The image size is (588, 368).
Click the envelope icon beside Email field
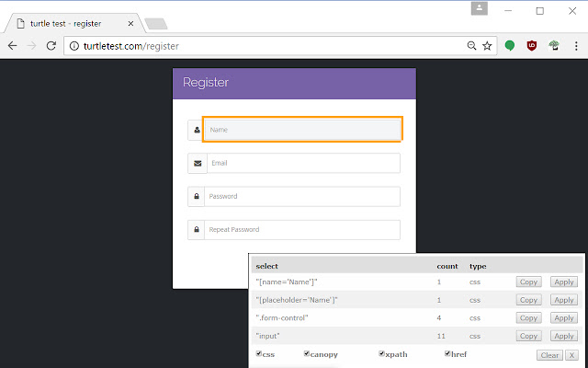(198, 164)
